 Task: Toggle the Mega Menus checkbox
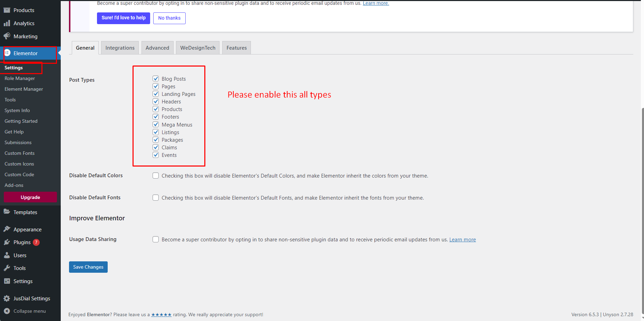tap(156, 124)
